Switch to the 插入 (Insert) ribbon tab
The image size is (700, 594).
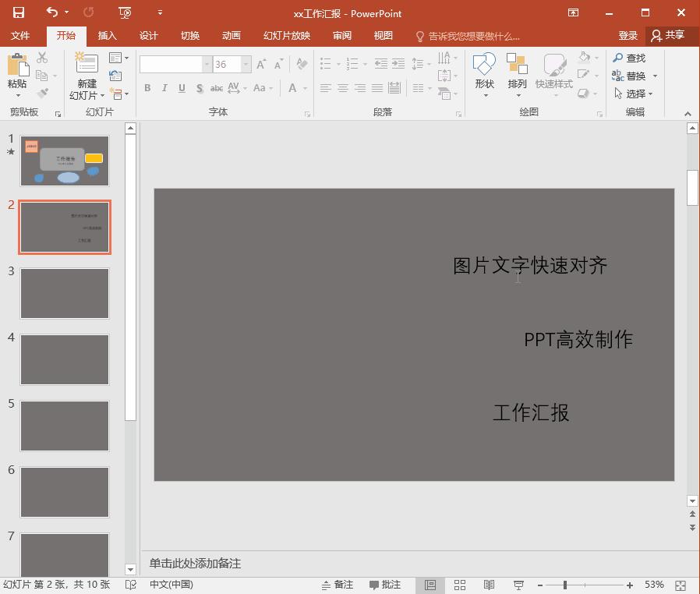pos(107,35)
